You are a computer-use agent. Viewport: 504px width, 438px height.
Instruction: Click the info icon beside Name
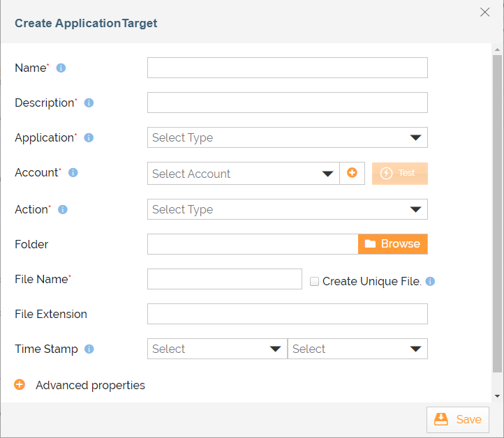pyautogui.click(x=61, y=68)
